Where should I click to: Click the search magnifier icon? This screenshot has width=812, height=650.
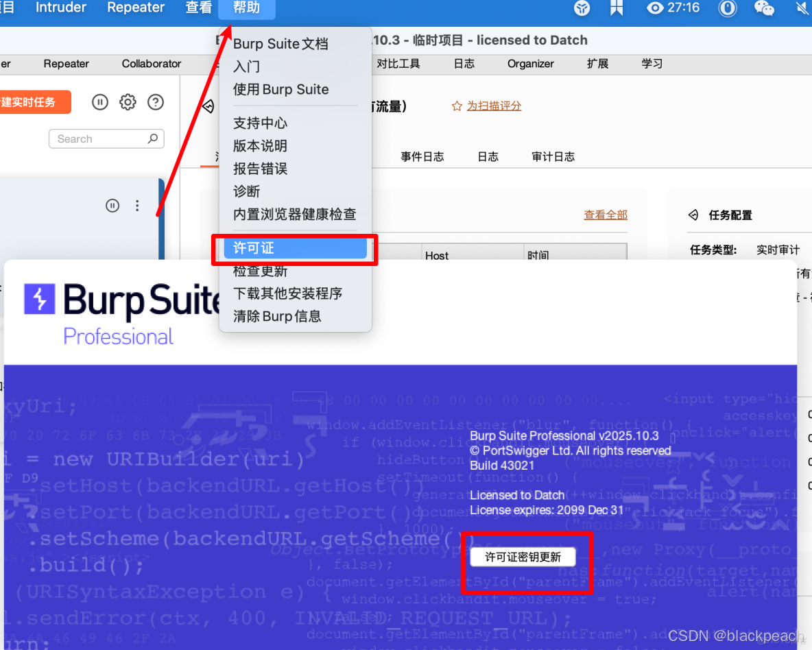[153, 139]
